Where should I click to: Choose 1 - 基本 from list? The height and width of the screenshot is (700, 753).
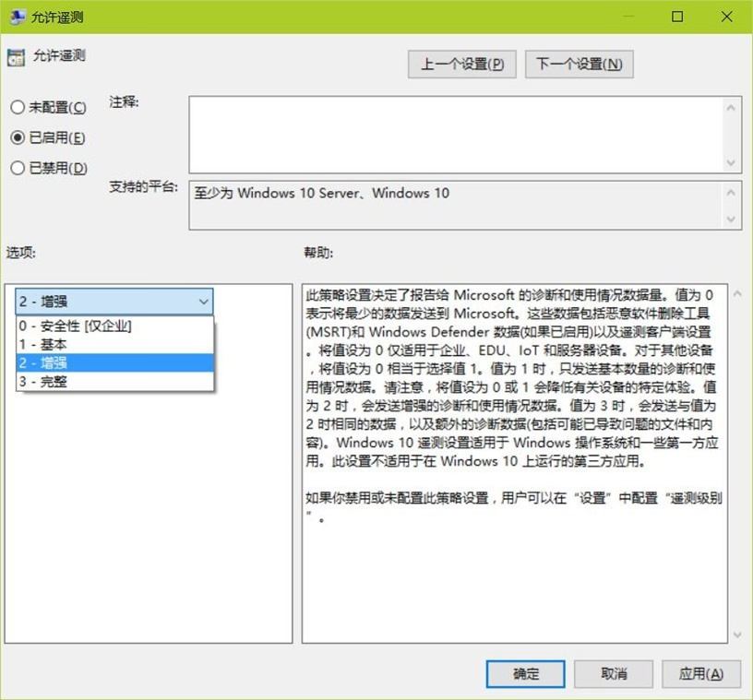pyautogui.click(x=114, y=344)
